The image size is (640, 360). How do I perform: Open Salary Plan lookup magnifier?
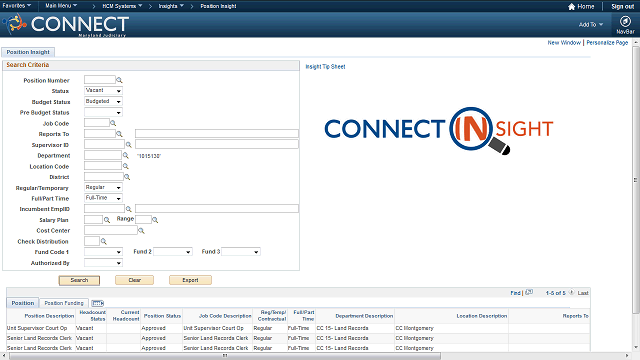[107, 220]
